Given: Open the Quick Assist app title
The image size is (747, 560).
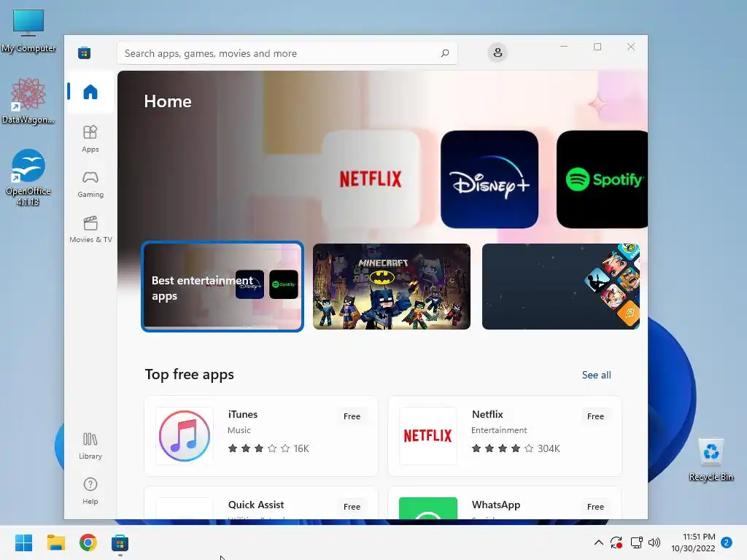Looking at the screenshot, I should [256, 505].
